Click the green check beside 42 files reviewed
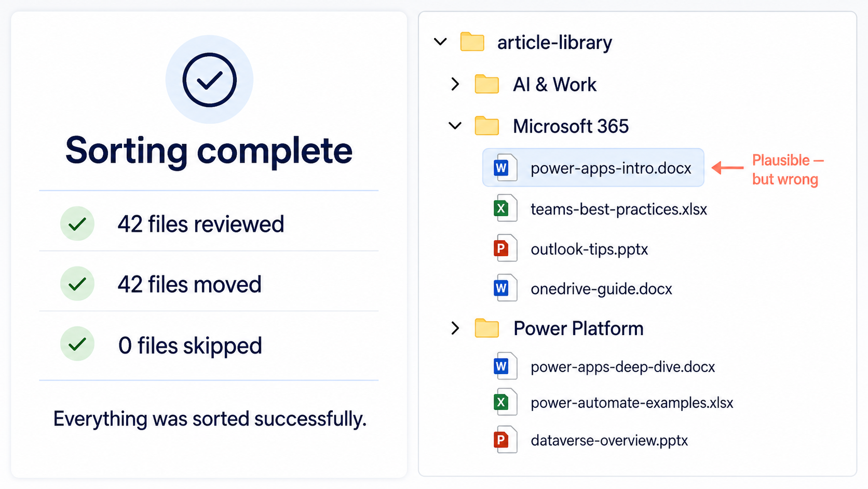The width and height of the screenshot is (868, 489). [77, 224]
